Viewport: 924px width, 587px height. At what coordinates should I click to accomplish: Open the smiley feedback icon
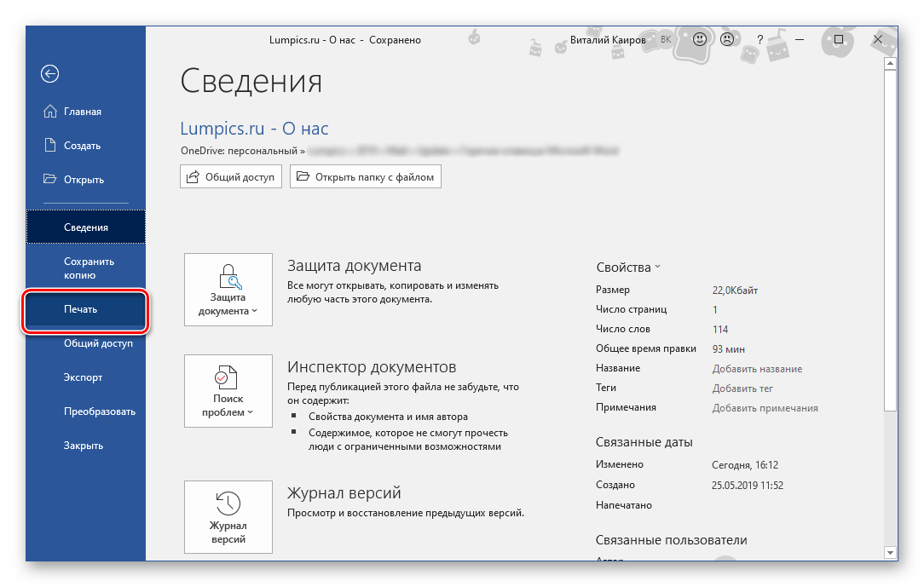pyautogui.click(x=699, y=39)
